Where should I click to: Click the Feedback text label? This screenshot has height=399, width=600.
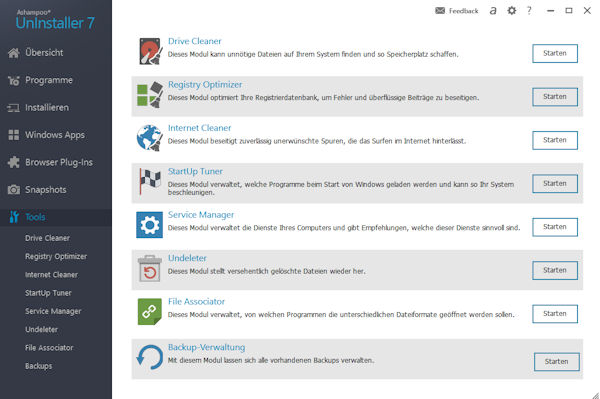[x=463, y=11]
